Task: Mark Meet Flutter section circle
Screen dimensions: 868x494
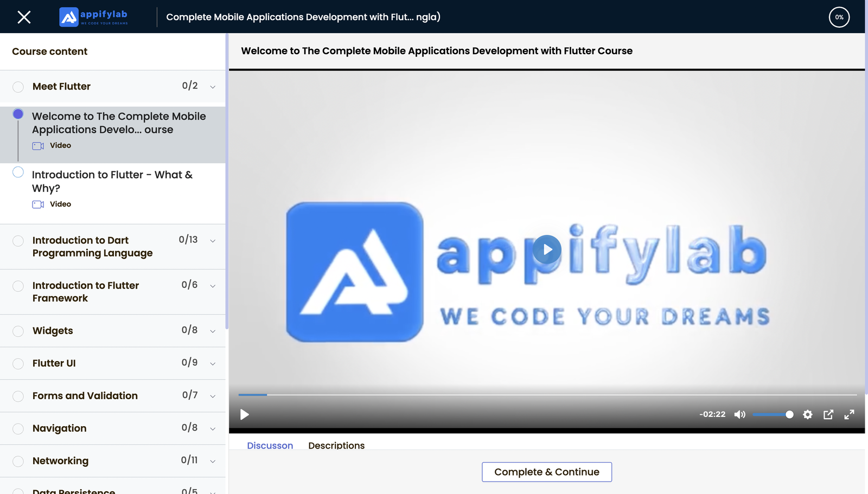Action: tap(18, 87)
